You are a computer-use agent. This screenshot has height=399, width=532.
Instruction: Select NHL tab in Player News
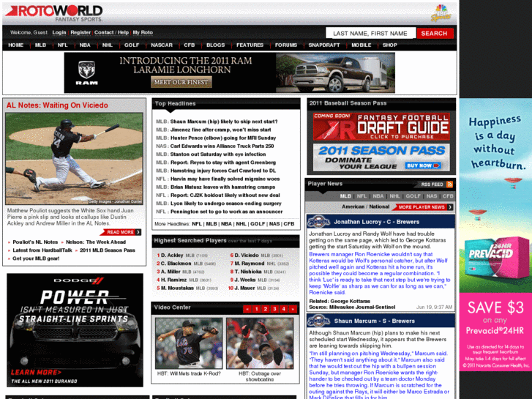(394, 196)
